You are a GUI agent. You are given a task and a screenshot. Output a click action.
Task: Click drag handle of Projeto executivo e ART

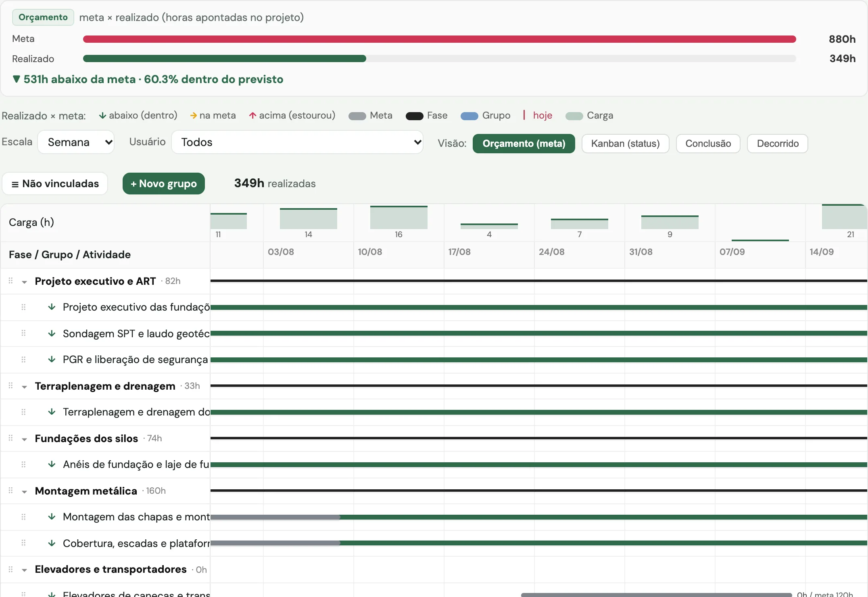click(11, 281)
